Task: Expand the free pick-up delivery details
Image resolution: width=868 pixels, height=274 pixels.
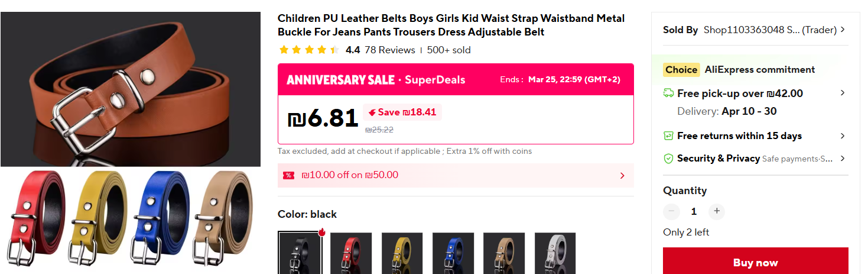Action: click(842, 93)
